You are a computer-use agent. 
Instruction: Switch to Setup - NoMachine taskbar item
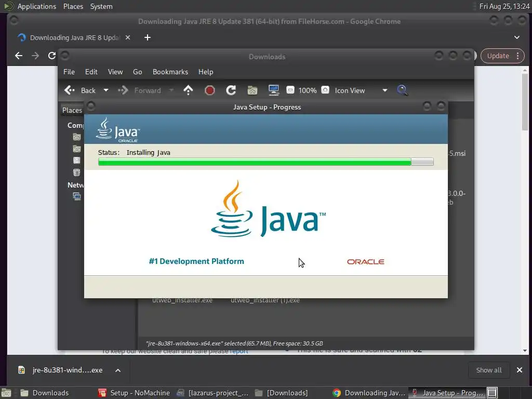point(134,393)
